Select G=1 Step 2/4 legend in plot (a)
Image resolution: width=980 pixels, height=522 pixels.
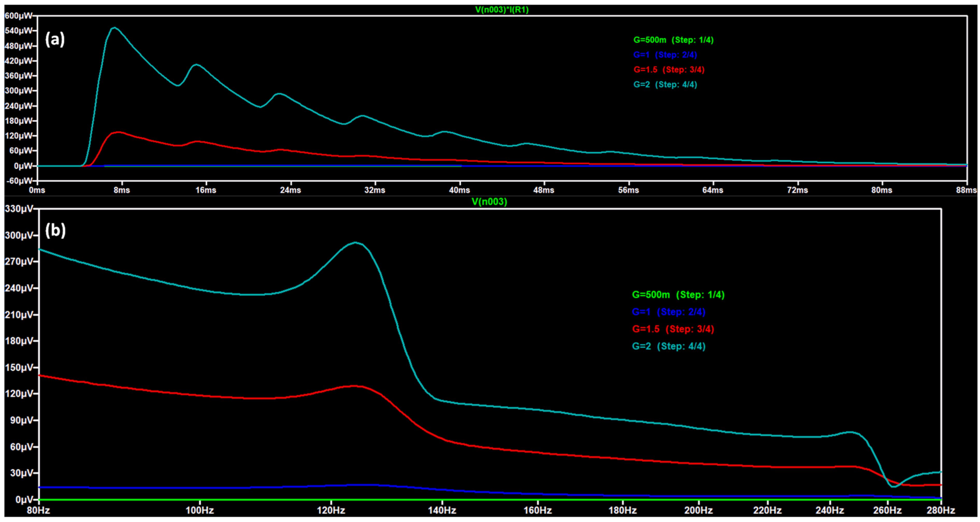[665, 55]
